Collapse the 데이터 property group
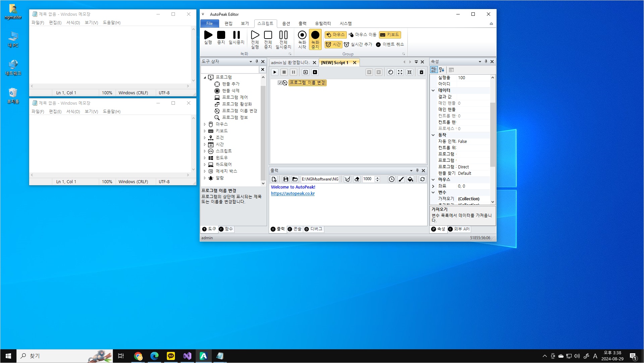This screenshot has height=363, width=644. 433,90
